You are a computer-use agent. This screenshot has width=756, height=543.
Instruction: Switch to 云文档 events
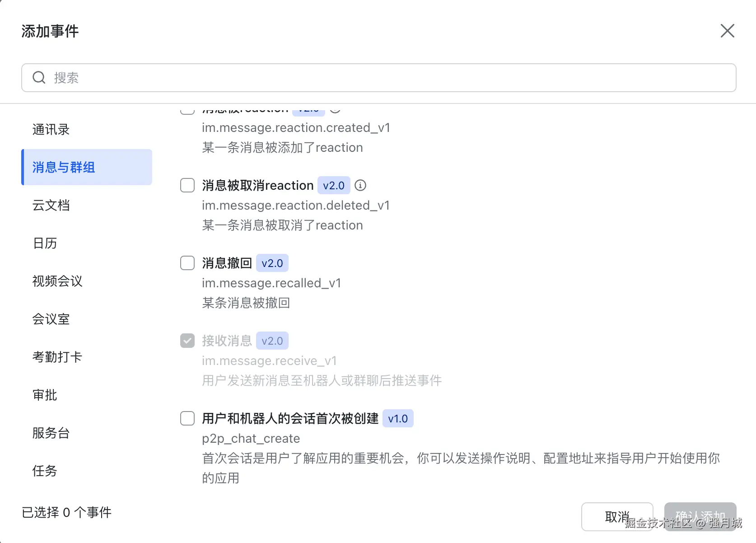point(51,206)
